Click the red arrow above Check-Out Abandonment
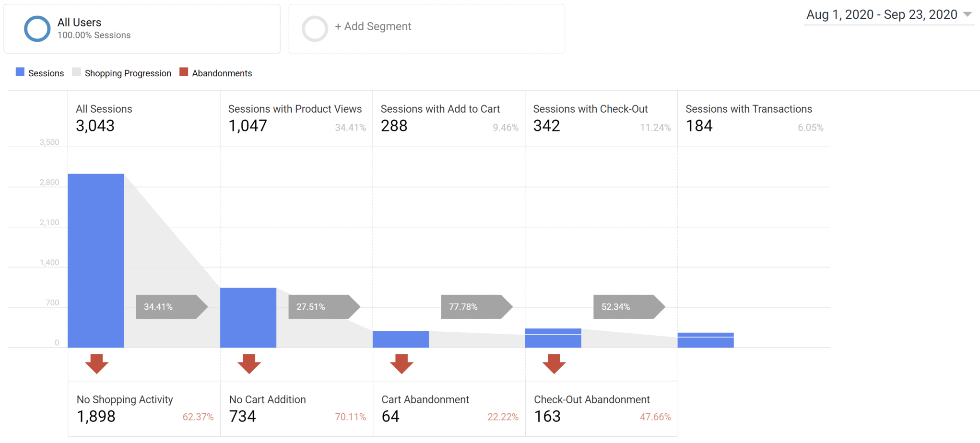Image resolution: width=980 pixels, height=443 pixels. pyautogui.click(x=554, y=364)
